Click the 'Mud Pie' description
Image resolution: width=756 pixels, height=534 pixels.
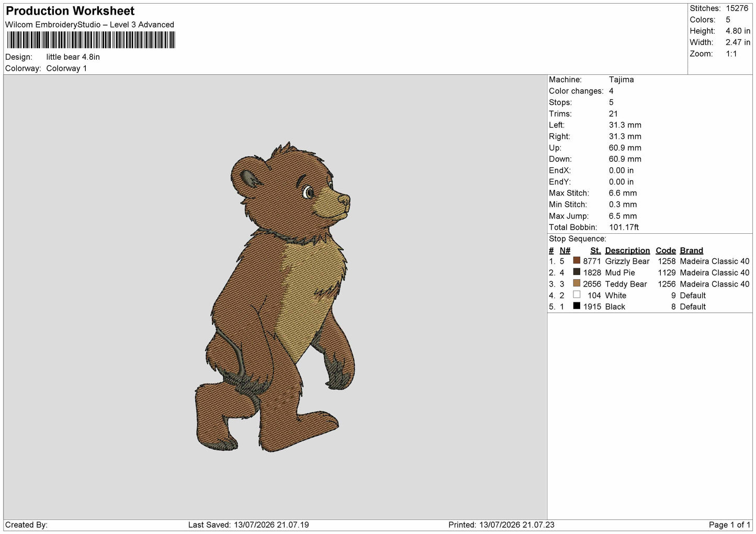[x=619, y=272]
